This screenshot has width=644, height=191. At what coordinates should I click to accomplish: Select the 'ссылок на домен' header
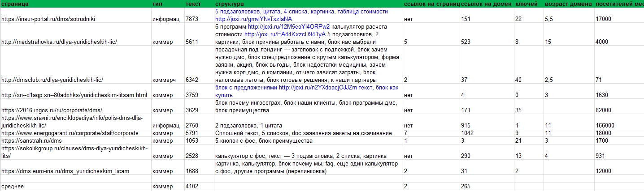[x=487, y=4]
